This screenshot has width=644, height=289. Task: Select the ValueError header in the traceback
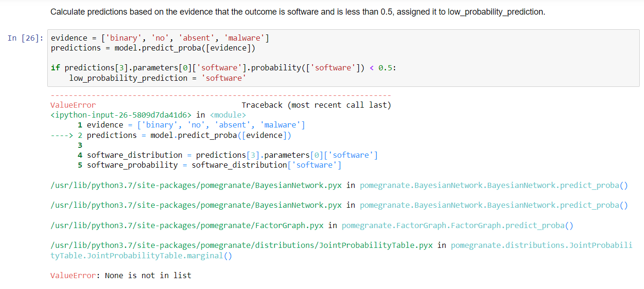coord(72,104)
